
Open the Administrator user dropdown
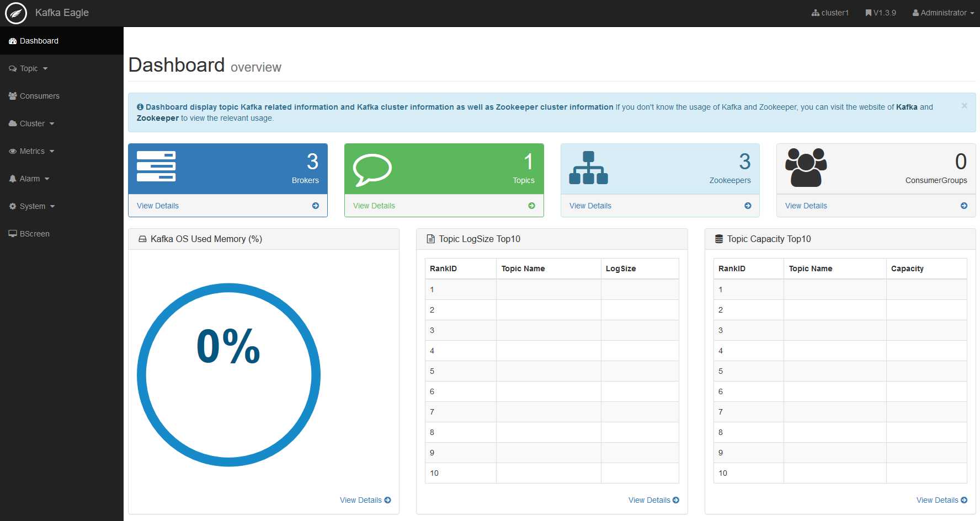(x=943, y=13)
